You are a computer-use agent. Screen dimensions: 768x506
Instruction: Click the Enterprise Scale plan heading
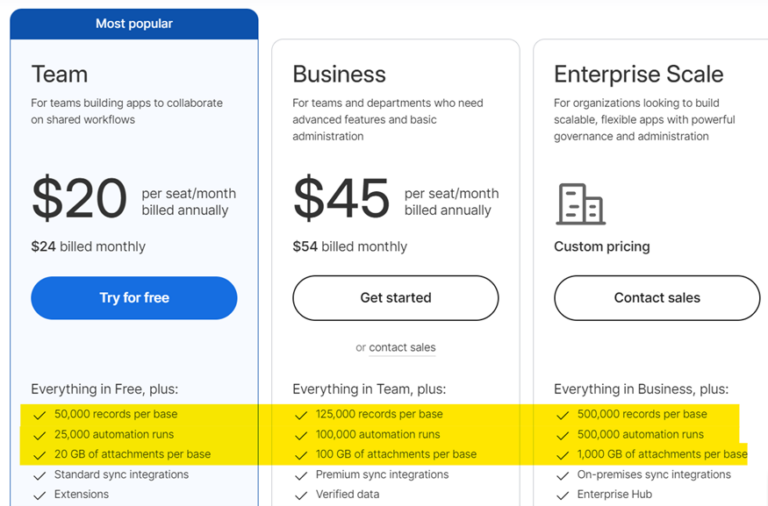(x=639, y=74)
